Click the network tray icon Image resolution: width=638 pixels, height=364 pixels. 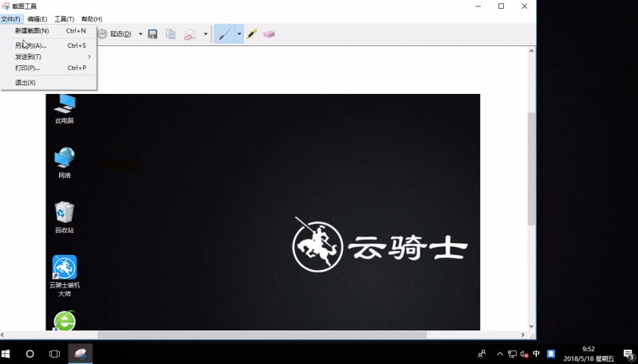pos(512,354)
